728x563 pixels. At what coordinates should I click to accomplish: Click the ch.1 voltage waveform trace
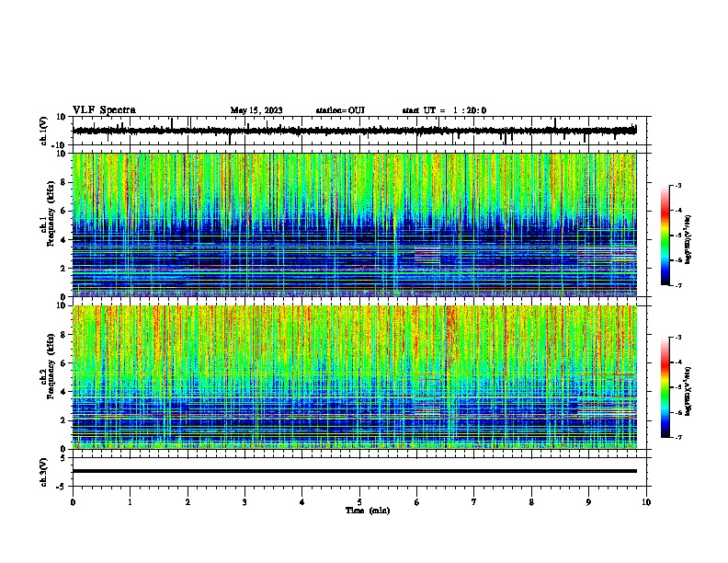(354, 131)
